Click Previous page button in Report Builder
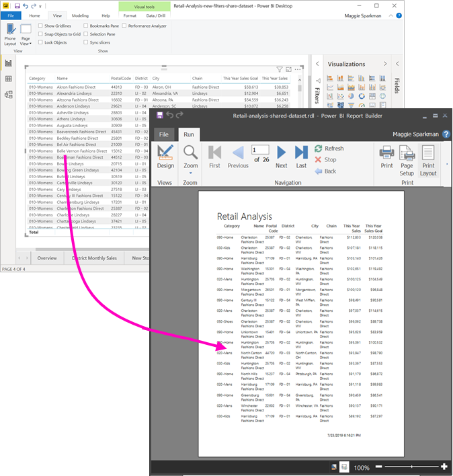Screen dimensions: 453x476 pyautogui.click(x=238, y=157)
